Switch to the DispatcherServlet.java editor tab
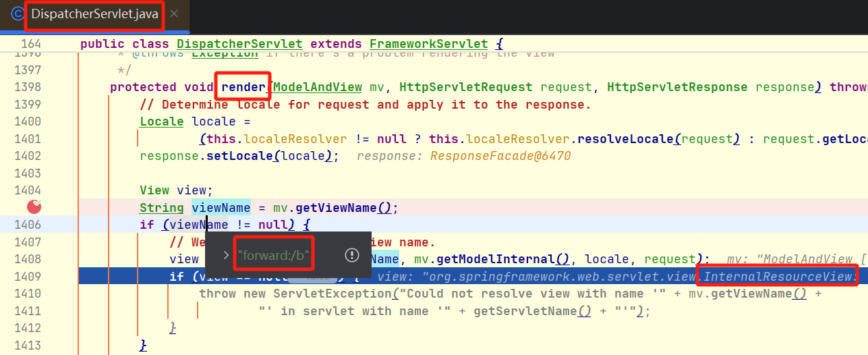Screen dimensions: 868x355 95,14
